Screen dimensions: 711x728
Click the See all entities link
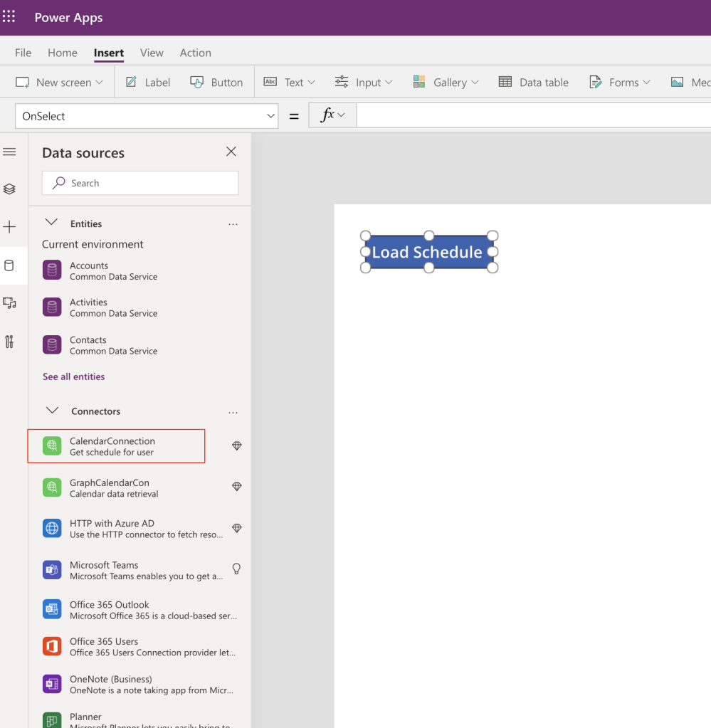point(73,376)
